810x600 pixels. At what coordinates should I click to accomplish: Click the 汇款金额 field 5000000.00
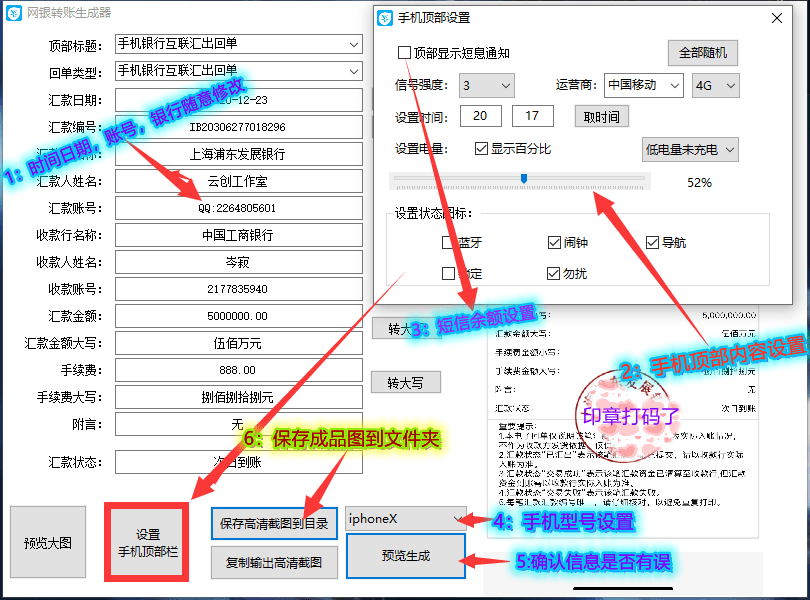coord(239,316)
